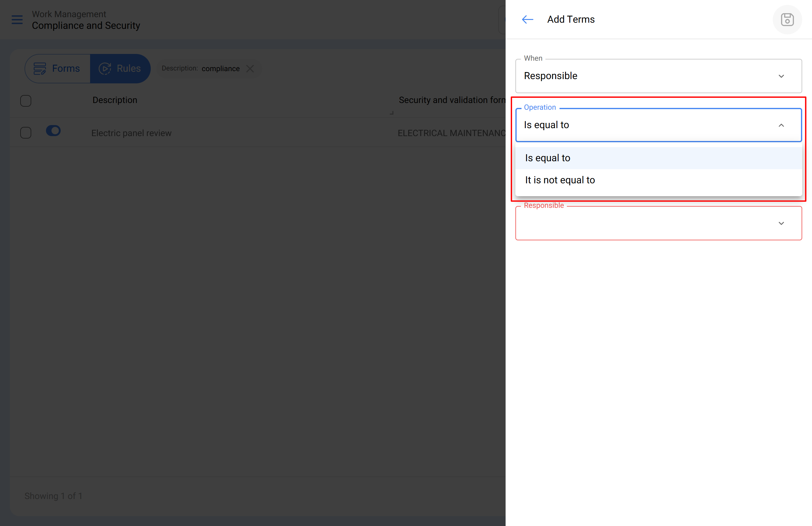The image size is (812, 526).
Task: Click the back arrow in Add Terms
Action: tap(527, 19)
